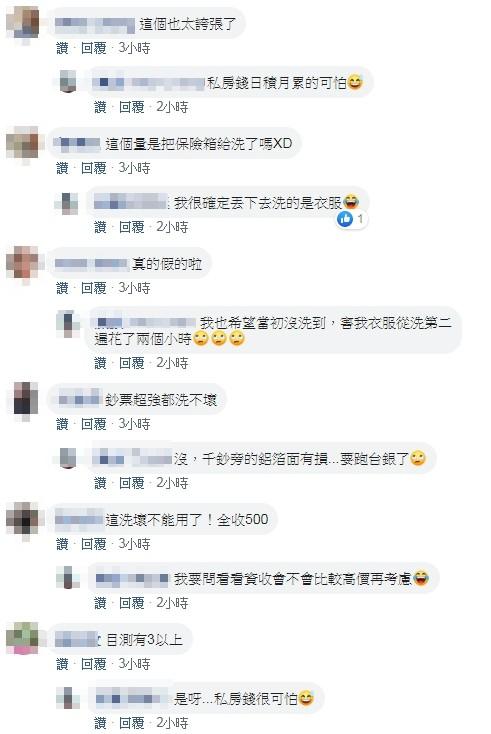Reply to the comment 真的假的啦
The width and height of the screenshot is (491, 734).
(x=94, y=288)
